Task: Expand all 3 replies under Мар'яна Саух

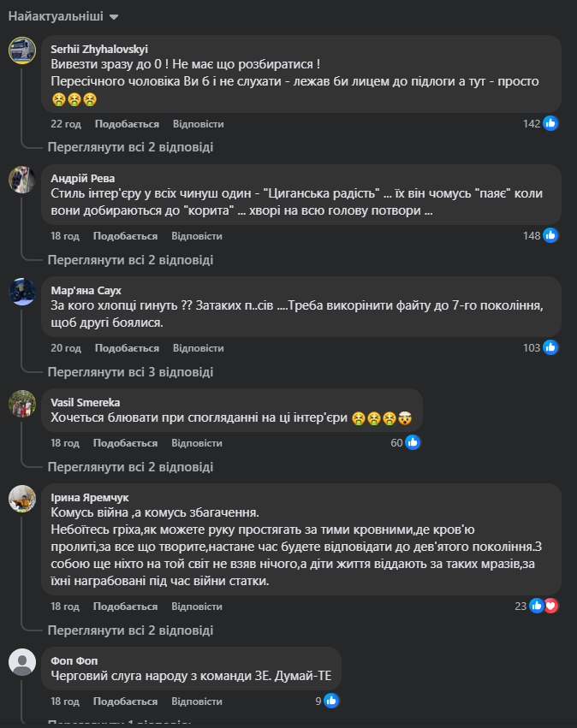Action: tap(130, 371)
